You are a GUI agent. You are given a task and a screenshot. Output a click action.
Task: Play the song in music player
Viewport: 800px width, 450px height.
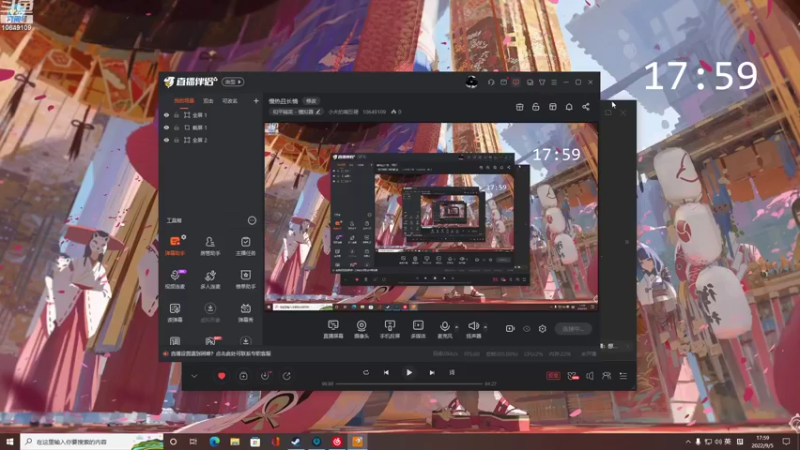409,373
